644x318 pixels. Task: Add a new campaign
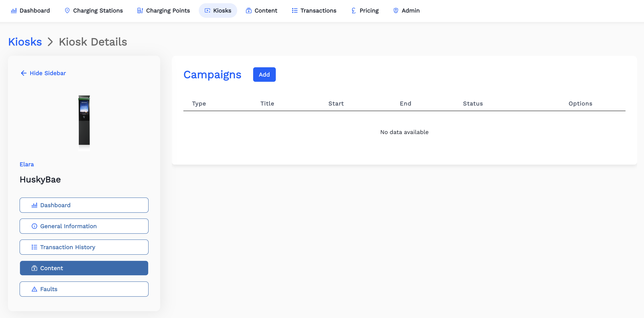pyautogui.click(x=264, y=74)
